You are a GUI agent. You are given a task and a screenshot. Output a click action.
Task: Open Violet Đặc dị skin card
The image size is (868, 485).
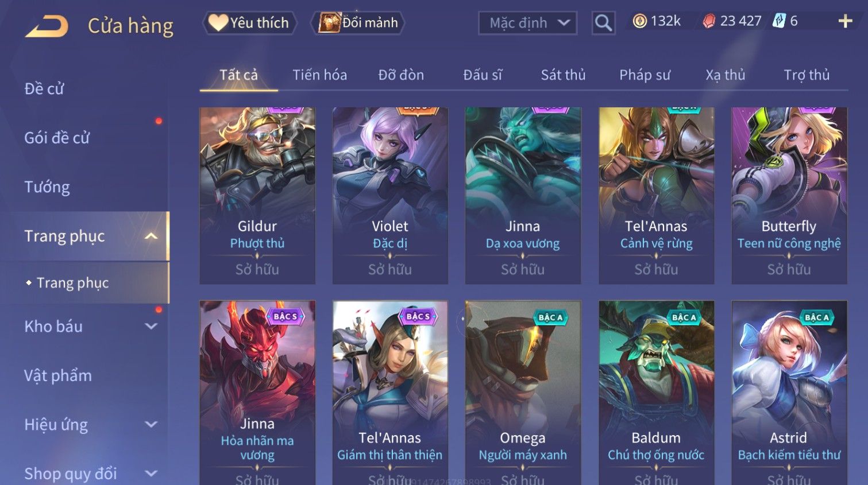[x=390, y=195]
